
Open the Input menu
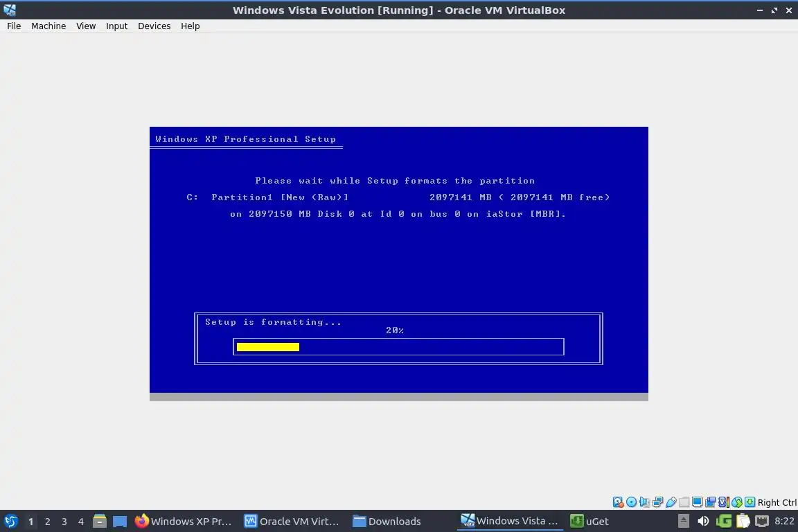[x=116, y=26]
